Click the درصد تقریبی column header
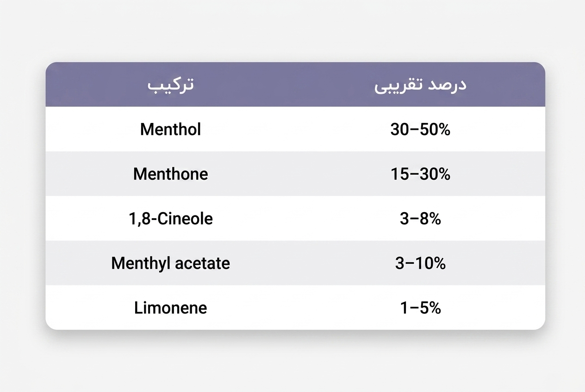The width and height of the screenshot is (585, 392). (x=420, y=86)
